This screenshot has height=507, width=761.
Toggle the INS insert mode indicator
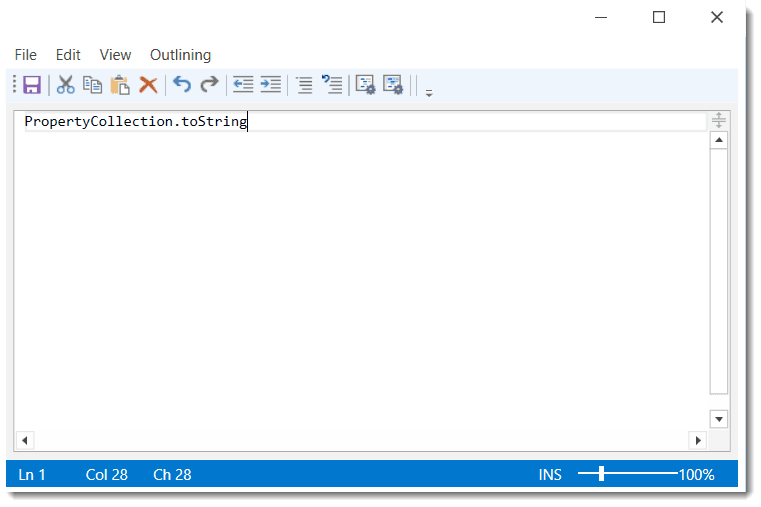coord(550,475)
